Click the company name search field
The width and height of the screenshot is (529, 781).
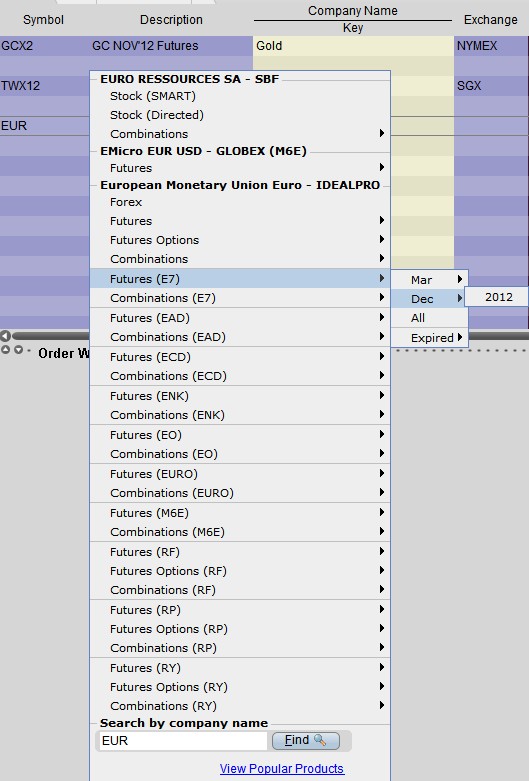(183, 741)
